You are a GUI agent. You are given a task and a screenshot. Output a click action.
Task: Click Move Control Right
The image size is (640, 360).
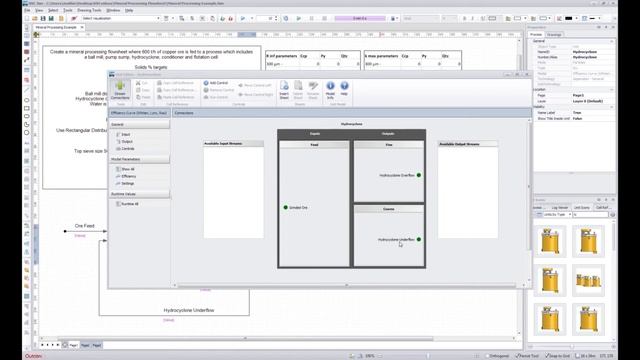click(x=256, y=95)
